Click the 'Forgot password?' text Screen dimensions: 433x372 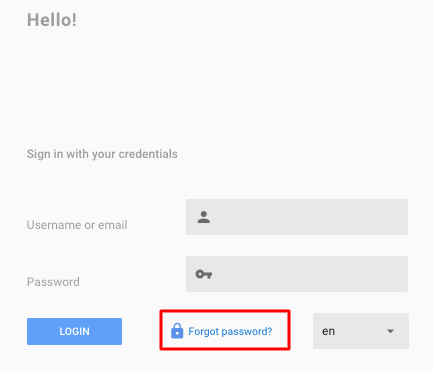coord(230,331)
